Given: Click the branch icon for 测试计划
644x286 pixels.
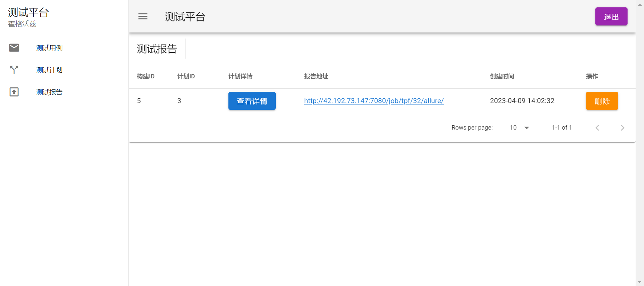Looking at the screenshot, I should point(14,70).
